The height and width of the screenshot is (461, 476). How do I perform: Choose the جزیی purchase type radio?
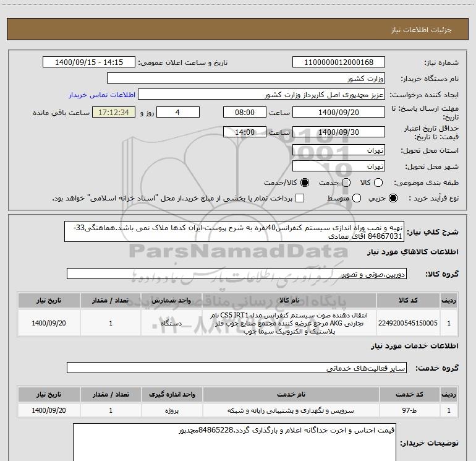point(393,198)
